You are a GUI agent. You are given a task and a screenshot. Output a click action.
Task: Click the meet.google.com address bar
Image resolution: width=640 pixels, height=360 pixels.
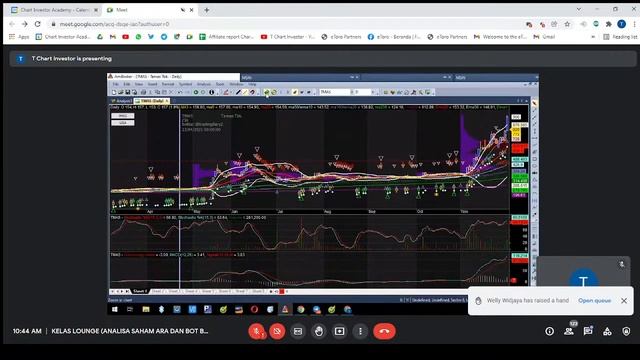[286, 24]
